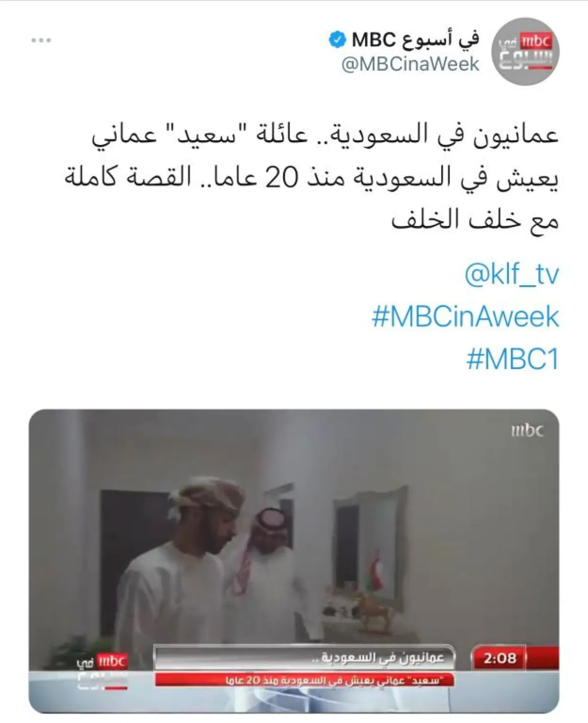Image resolution: width=588 pixels, height=723 pixels.
Task: Open the three-dot more options menu
Action: pyautogui.click(x=41, y=41)
